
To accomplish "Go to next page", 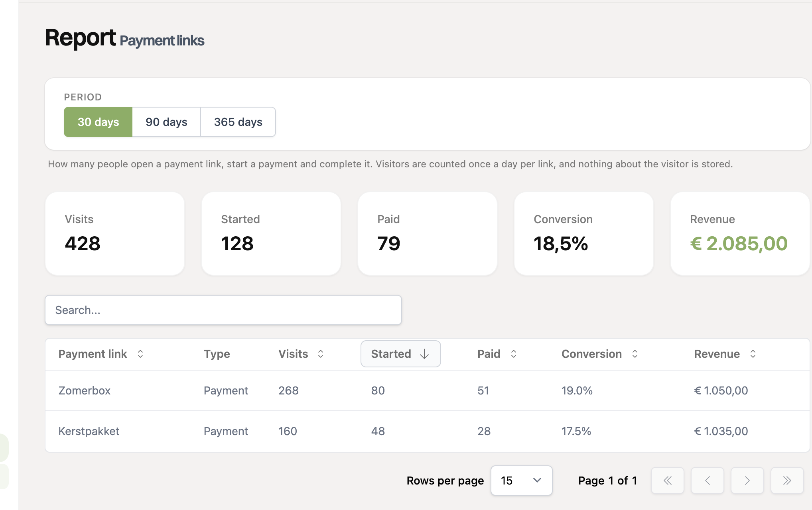I will (x=747, y=481).
